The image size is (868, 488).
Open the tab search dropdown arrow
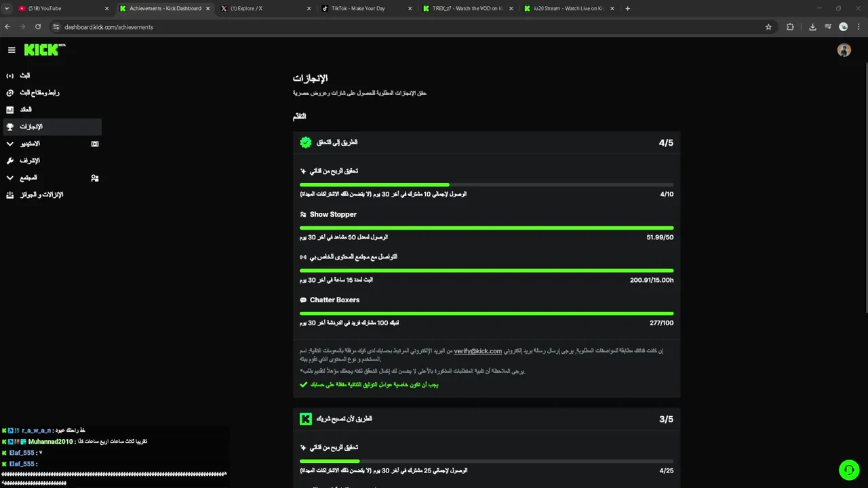7,9
